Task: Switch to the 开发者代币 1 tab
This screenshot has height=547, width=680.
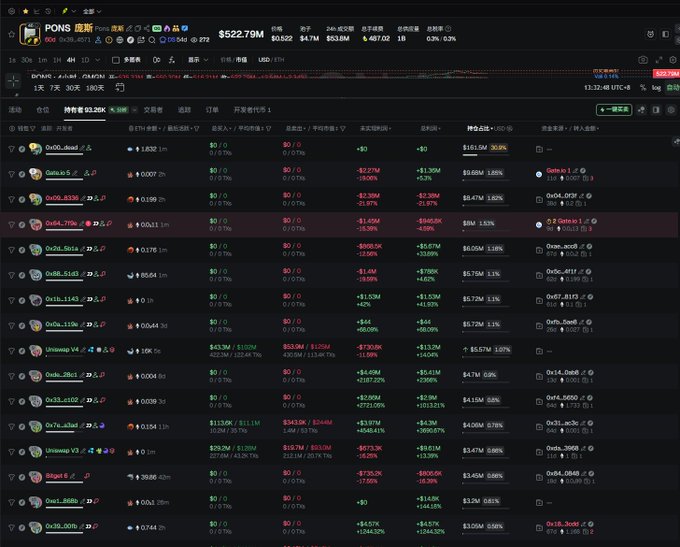Action: click(x=252, y=110)
